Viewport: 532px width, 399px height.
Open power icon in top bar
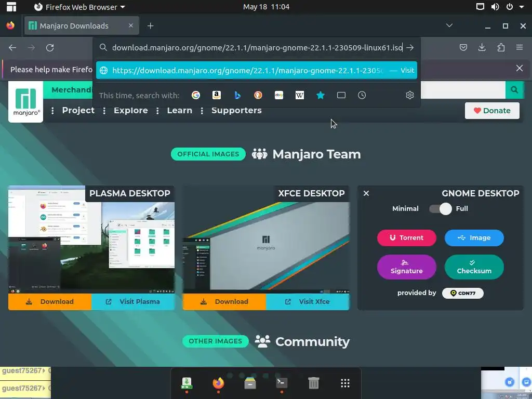tap(510, 7)
